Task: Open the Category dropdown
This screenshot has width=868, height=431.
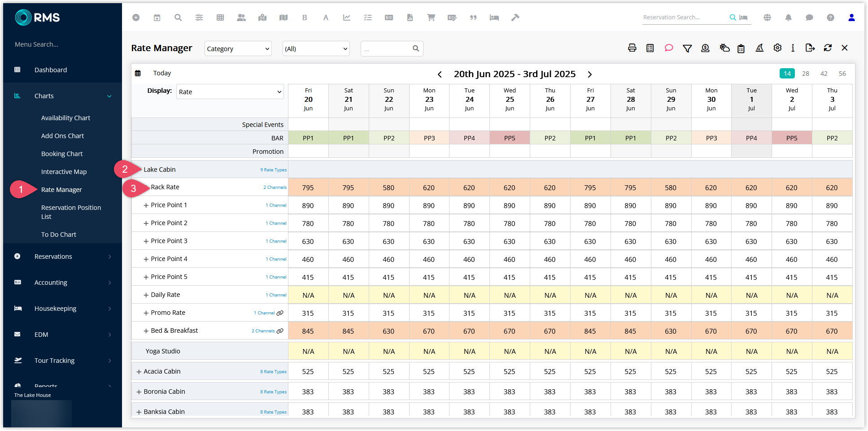Action: pos(238,48)
